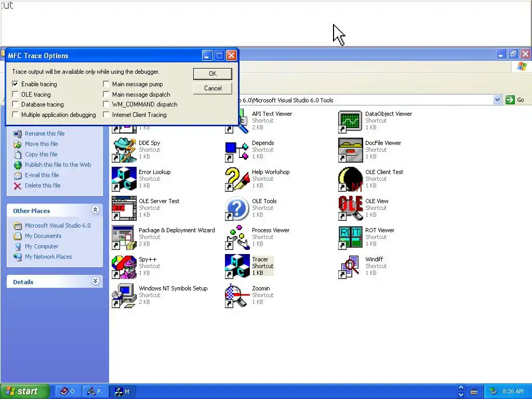This screenshot has width=532, height=399.
Task: Select the DocFile Viewer icon
Action: tap(351, 150)
